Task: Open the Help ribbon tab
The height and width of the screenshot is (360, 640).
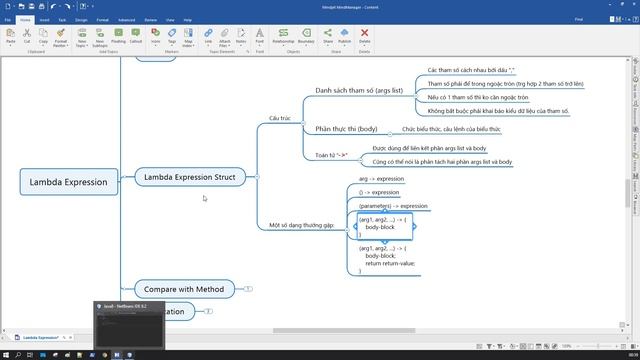Action: click(x=187, y=20)
